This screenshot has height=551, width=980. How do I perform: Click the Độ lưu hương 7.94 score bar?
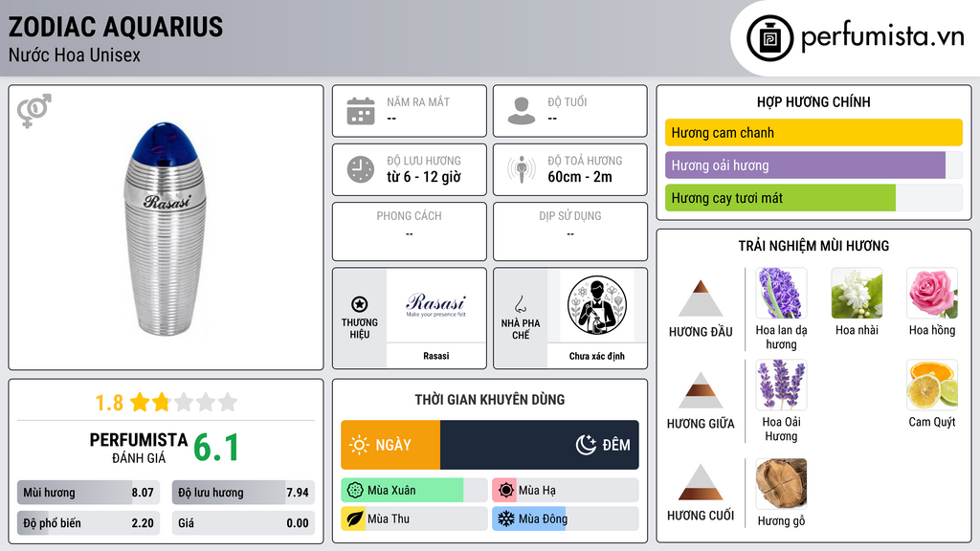[243, 493]
